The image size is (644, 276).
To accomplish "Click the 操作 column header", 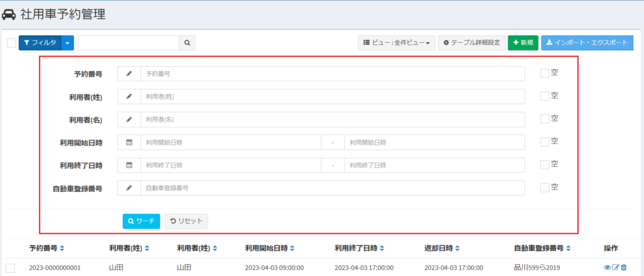I will pyautogui.click(x=611, y=248).
